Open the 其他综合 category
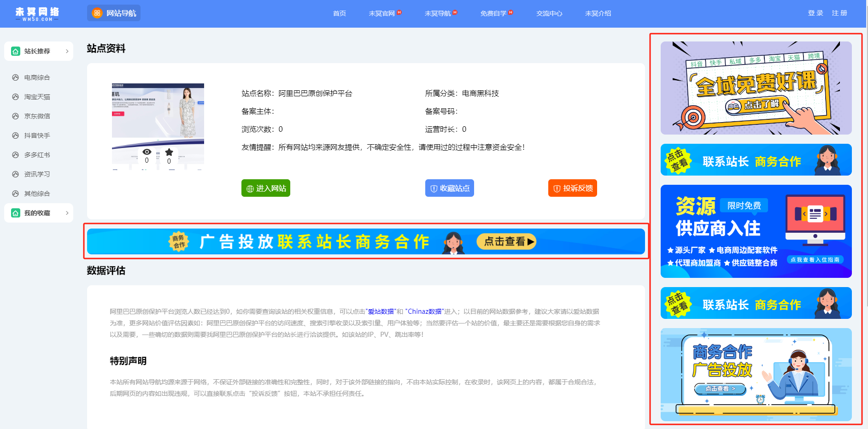The image size is (868, 429). [37, 194]
